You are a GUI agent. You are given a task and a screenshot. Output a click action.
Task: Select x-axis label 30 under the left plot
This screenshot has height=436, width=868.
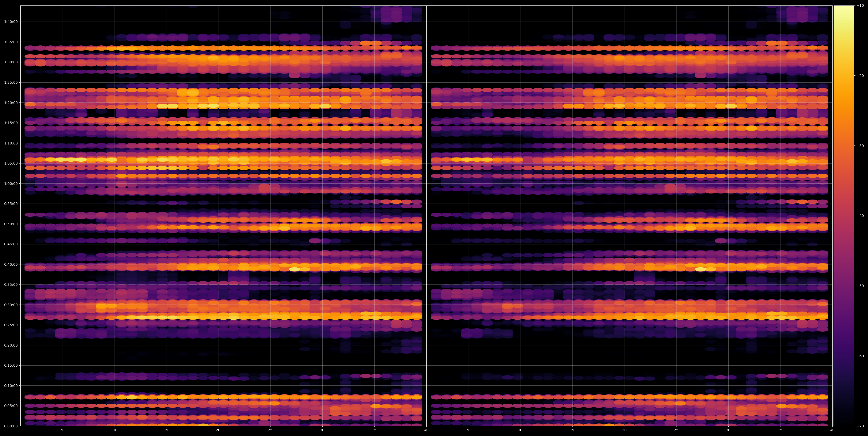(322, 430)
